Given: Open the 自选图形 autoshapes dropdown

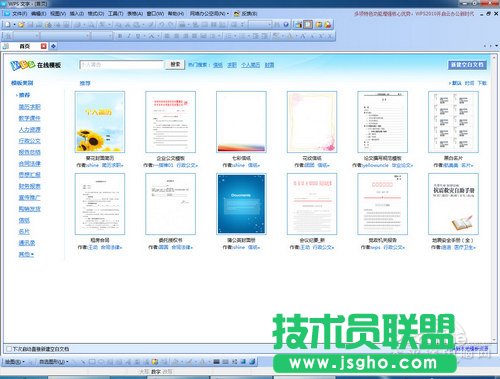Looking at the screenshot, I should pos(54,362).
